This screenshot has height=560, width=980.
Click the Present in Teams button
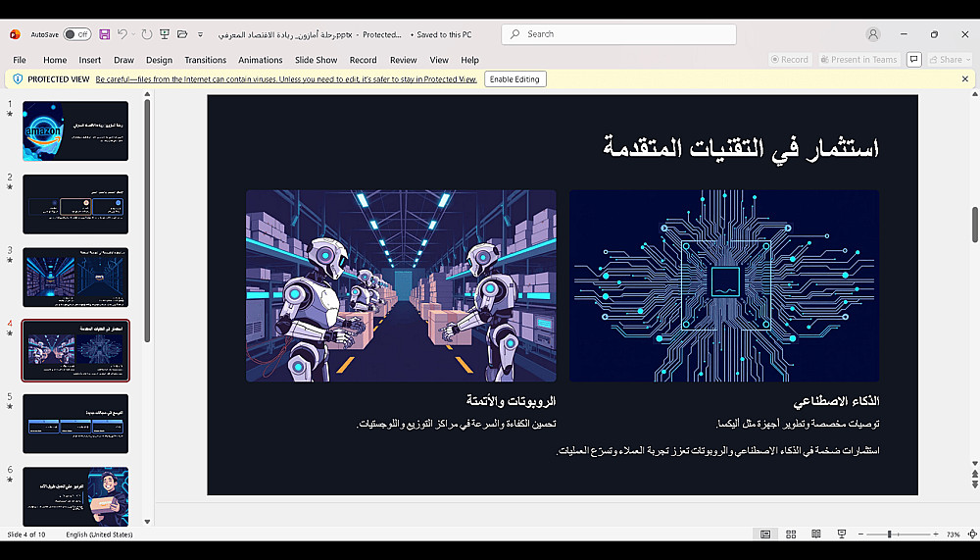pyautogui.click(x=859, y=60)
